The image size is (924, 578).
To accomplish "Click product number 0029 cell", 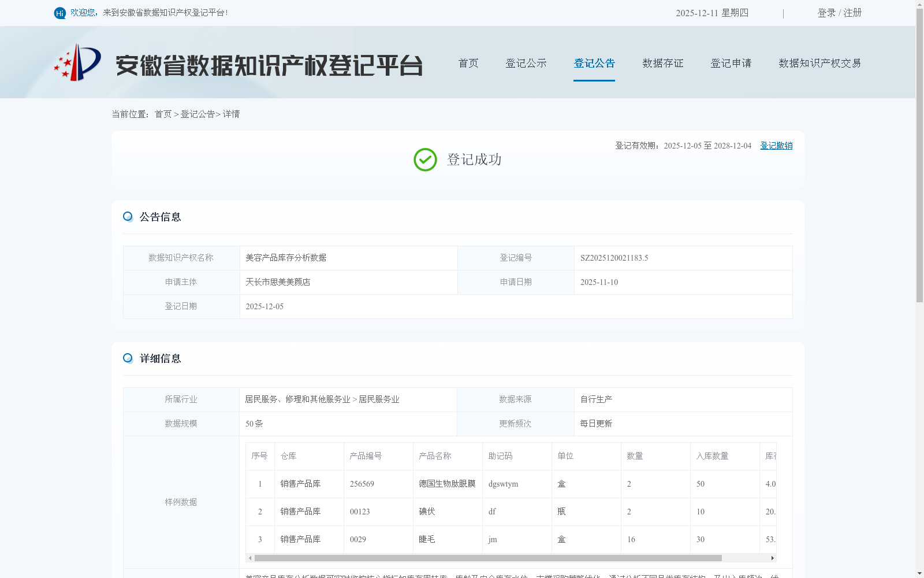I will click(358, 539).
